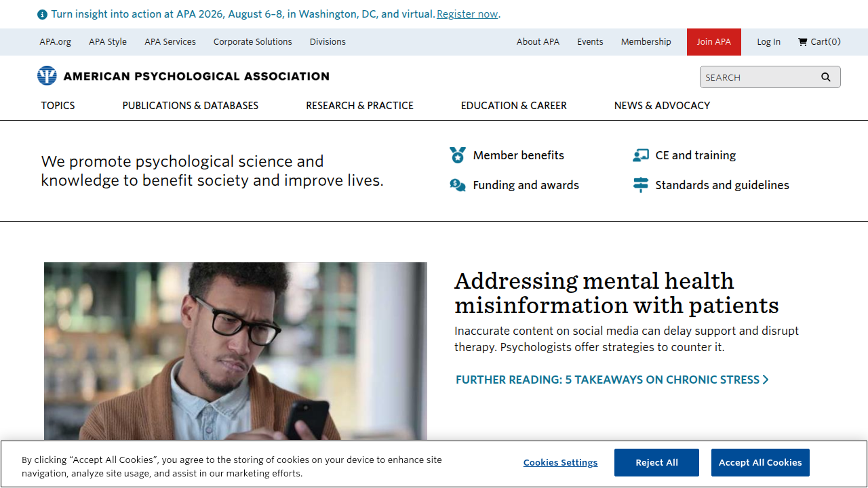Click the Member benefits medal icon
The height and width of the screenshot is (488, 868).
[x=458, y=155]
